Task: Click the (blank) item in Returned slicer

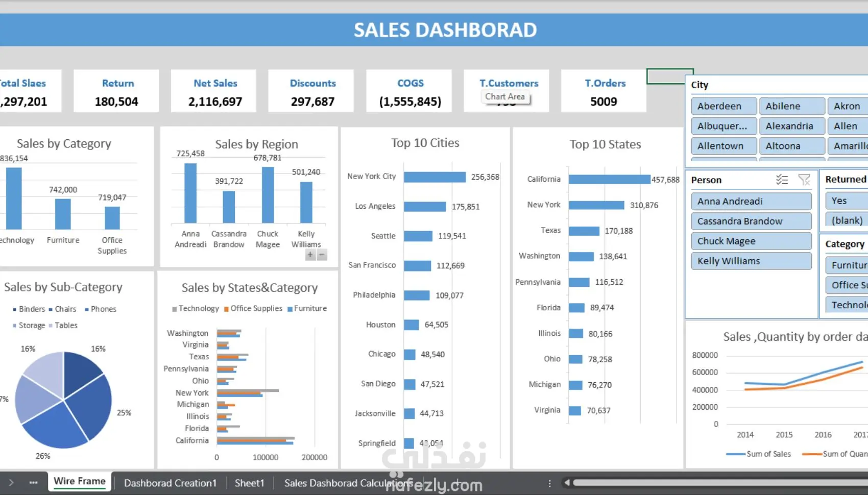Action: pyautogui.click(x=847, y=220)
